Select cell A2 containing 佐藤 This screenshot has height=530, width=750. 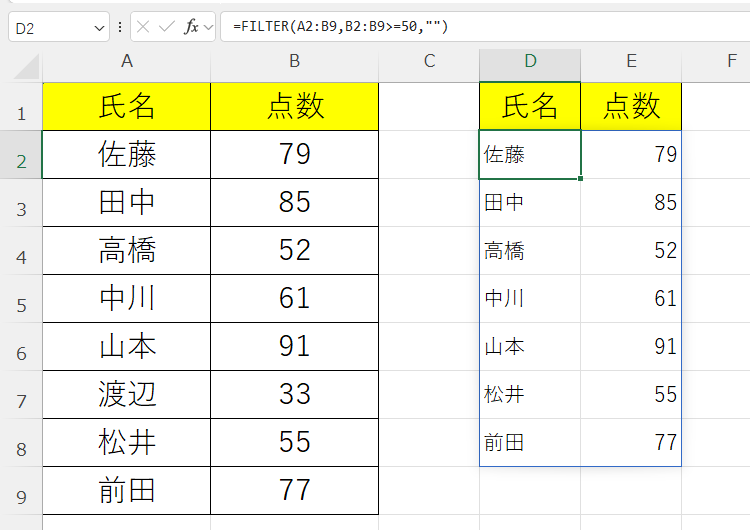click(x=127, y=155)
